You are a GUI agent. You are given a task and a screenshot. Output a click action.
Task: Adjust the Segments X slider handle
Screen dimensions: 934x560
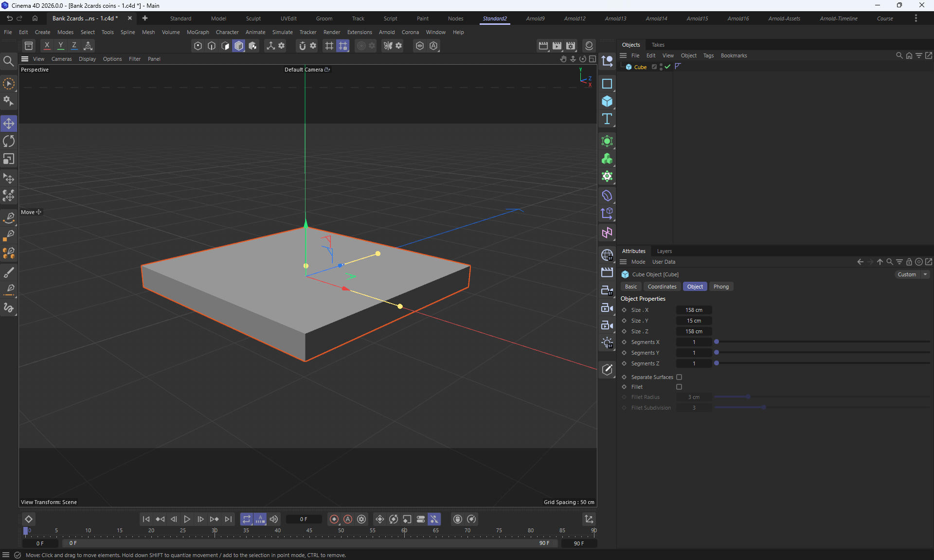(716, 342)
